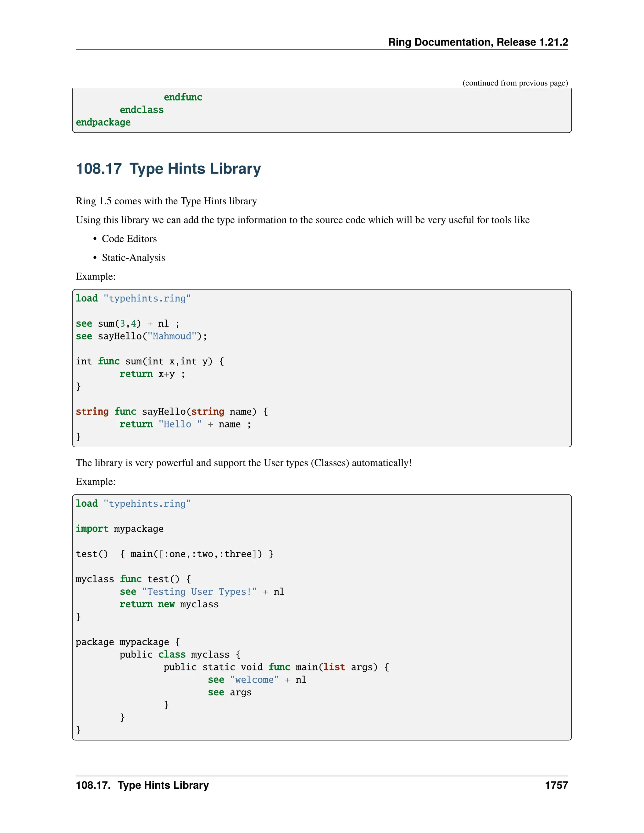Click the 'int func sum(int x,int y)' line
The width and height of the screenshot is (644, 833).
[150, 361]
